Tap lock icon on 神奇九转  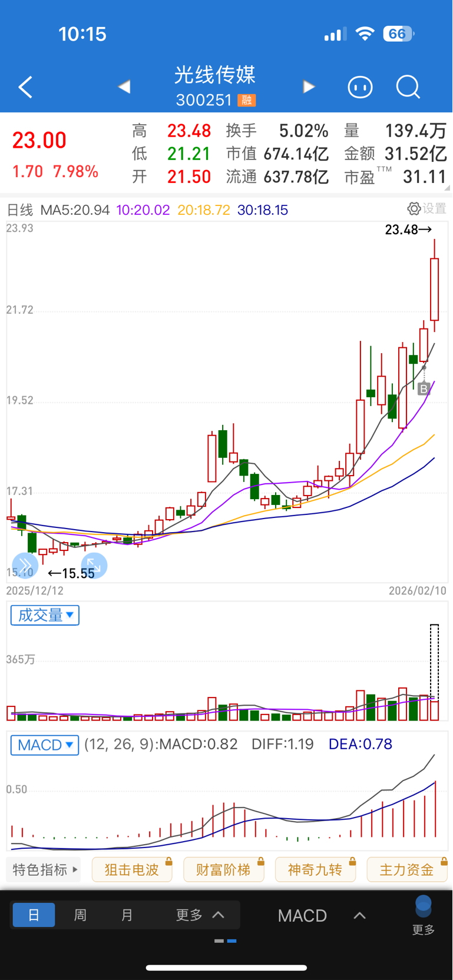(352, 862)
